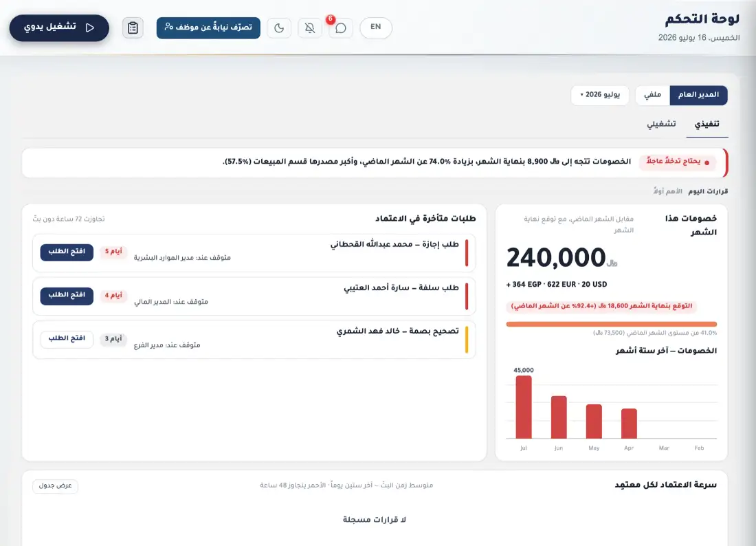756x546 pixels.
Task: Switch to تنفيذي tab
Action: (x=707, y=124)
